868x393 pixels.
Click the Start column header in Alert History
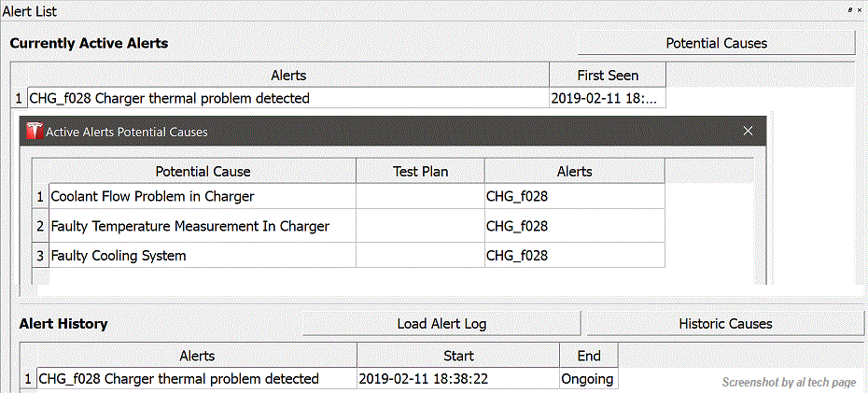tap(458, 356)
